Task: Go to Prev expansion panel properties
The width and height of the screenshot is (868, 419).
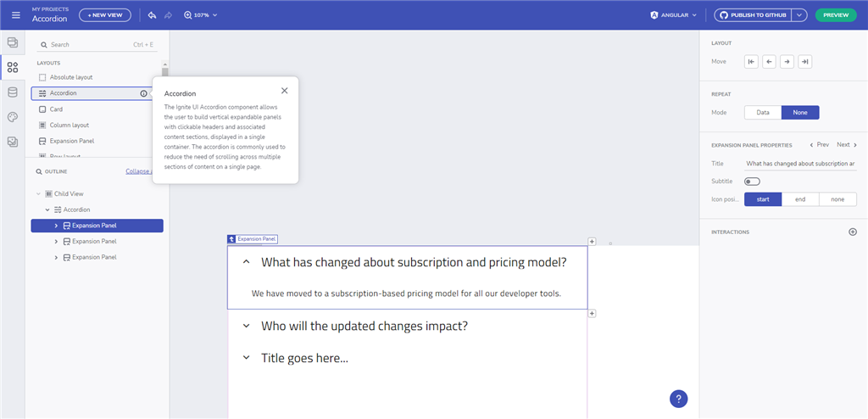Action: point(820,145)
